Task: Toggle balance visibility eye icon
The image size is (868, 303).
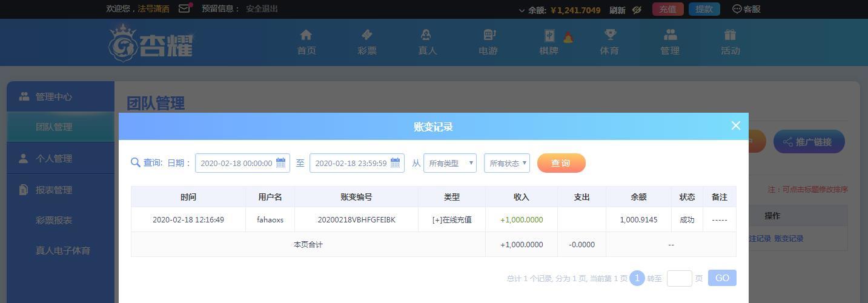Action: coord(637,10)
